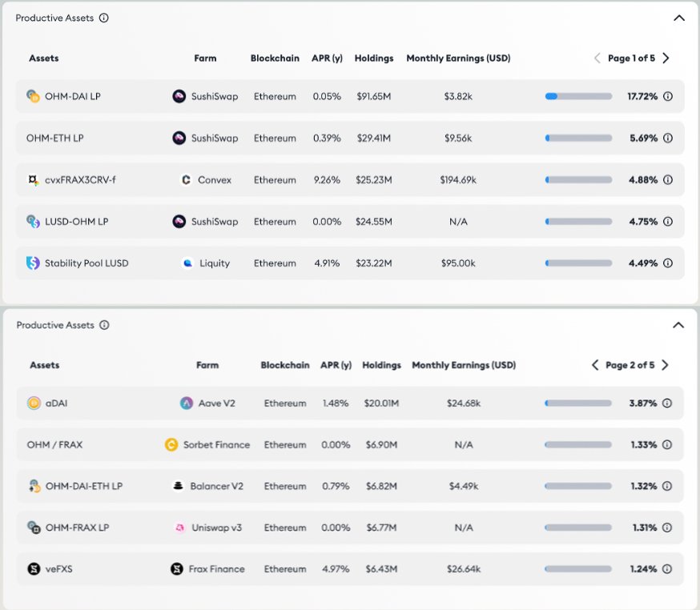Click the Sorbet Finance icon
The image size is (700, 610).
click(x=171, y=445)
